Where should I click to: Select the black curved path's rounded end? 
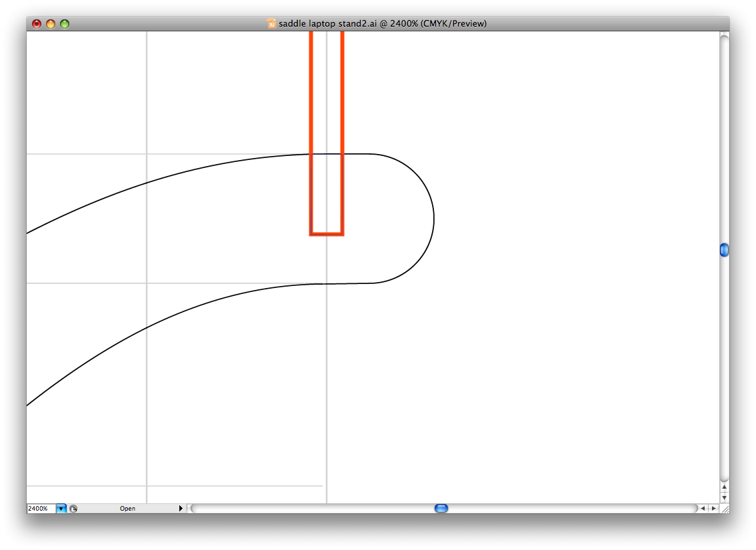[x=433, y=219]
